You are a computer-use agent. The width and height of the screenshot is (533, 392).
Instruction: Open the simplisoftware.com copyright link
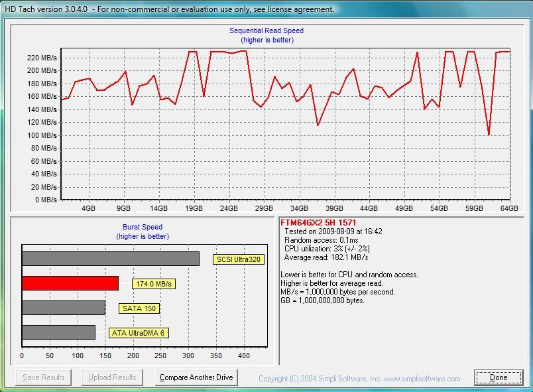coord(359,379)
